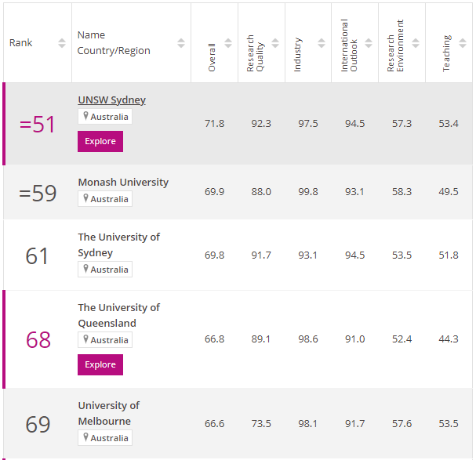
Task: Select Monash international outlook 93.1
Action: tap(354, 192)
